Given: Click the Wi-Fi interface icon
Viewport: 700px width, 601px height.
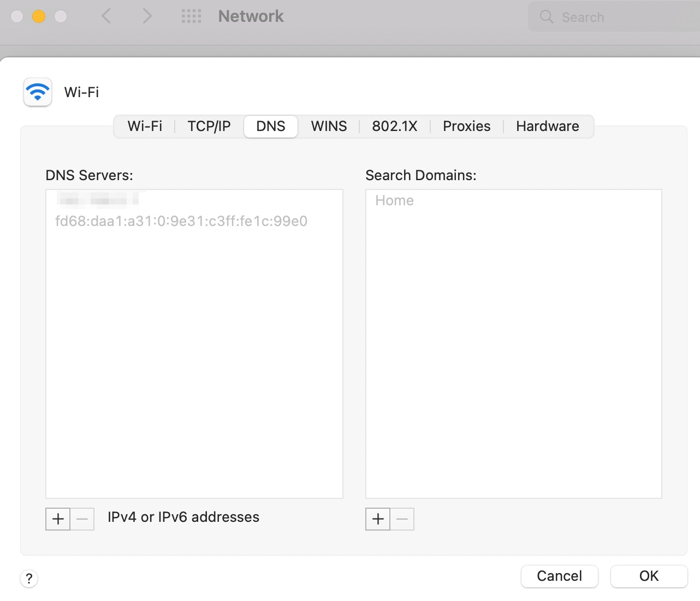Looking at the screenshot, I should (x=38, y=92).
